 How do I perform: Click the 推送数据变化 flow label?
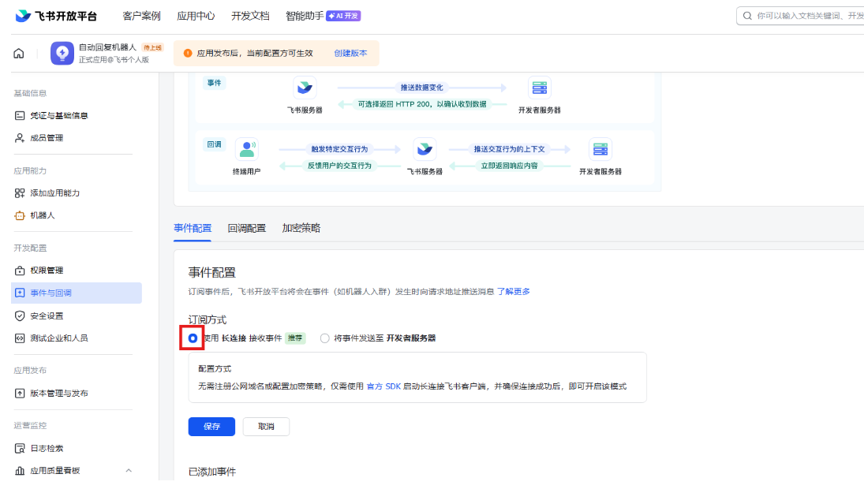pos(421,88)
